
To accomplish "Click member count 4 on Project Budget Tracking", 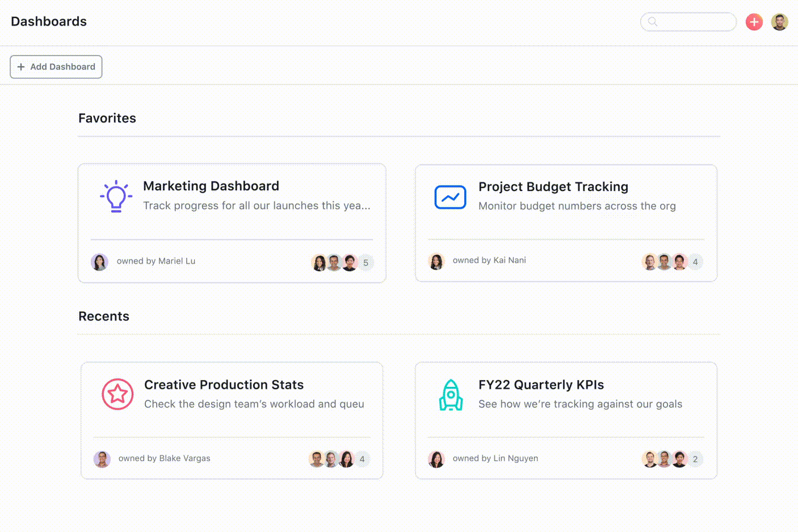I will [695, 262].
